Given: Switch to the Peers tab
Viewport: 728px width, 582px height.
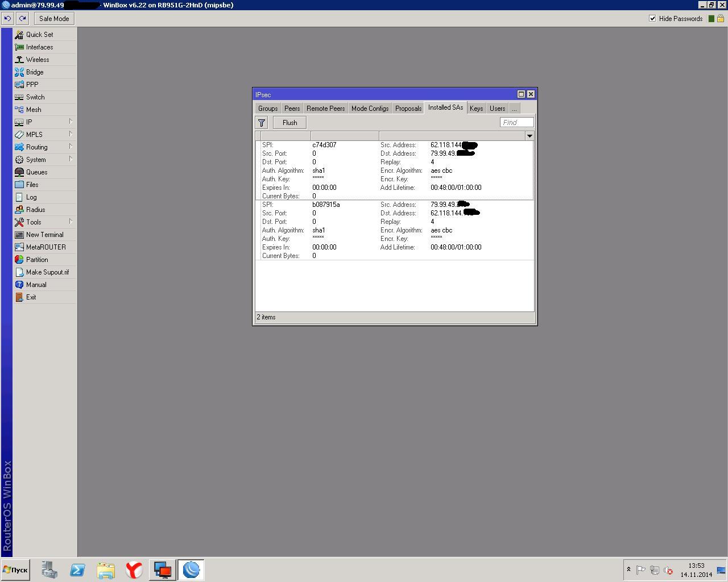Looking at the screenshot, I should 292,109.
